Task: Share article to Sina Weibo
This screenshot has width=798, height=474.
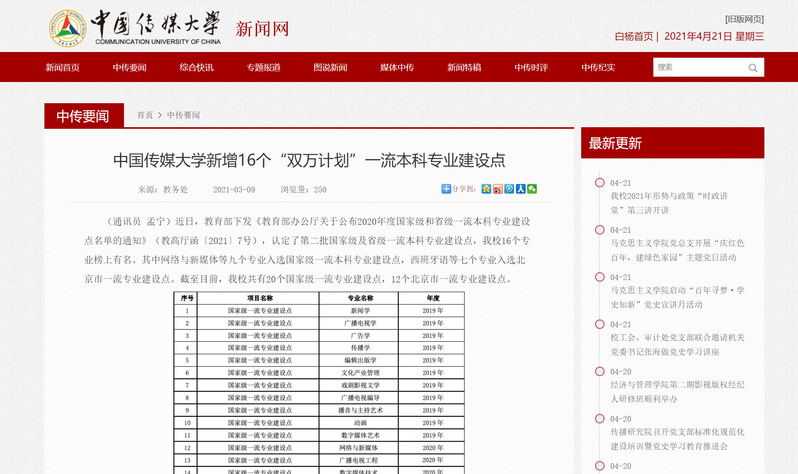Action: [498, 188]
